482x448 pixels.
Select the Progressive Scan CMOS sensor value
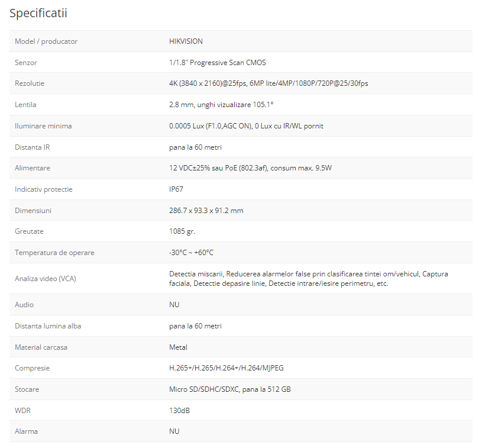tap(217, 63)
